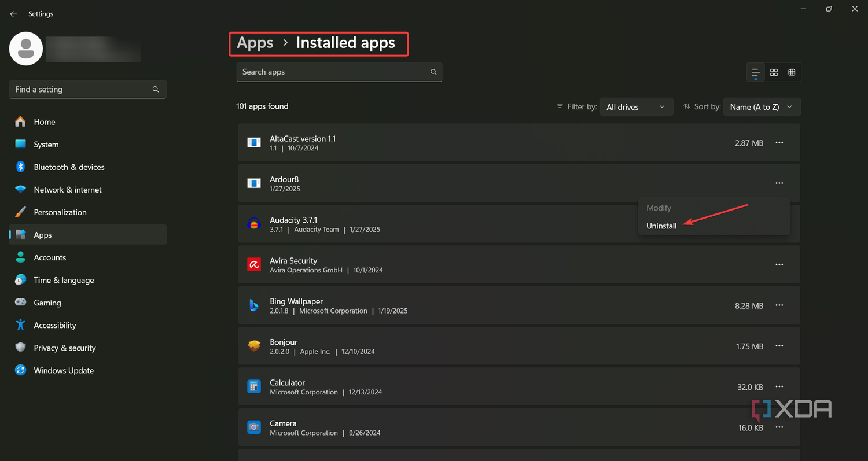Screen dimensions: 868x461
Task: Switch to list view layout
Action: (x=755, y=72)
